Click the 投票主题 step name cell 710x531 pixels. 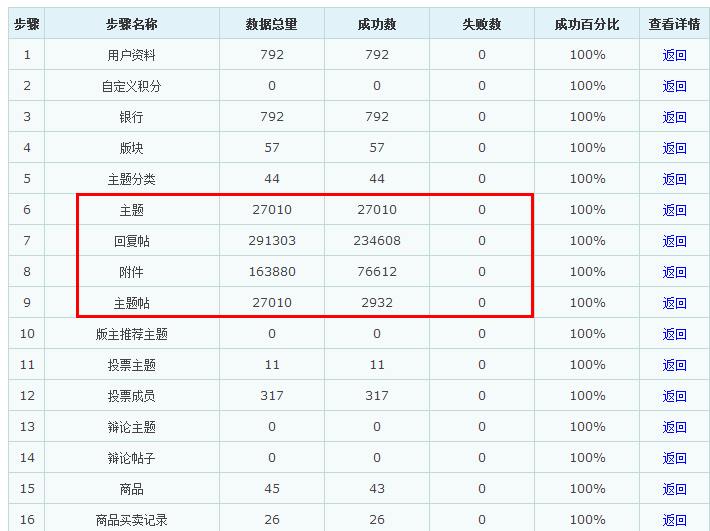pyautogui.click(x=132, y=365)
